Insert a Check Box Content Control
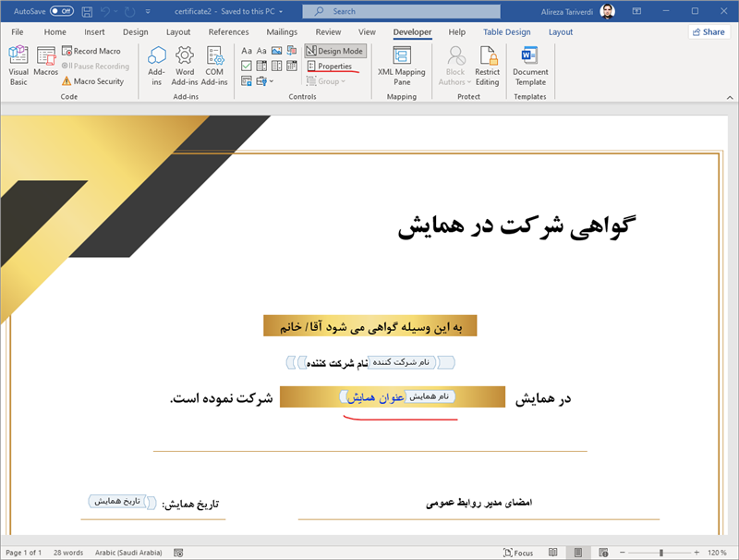The image size is (739, 560). pos(247,66)
